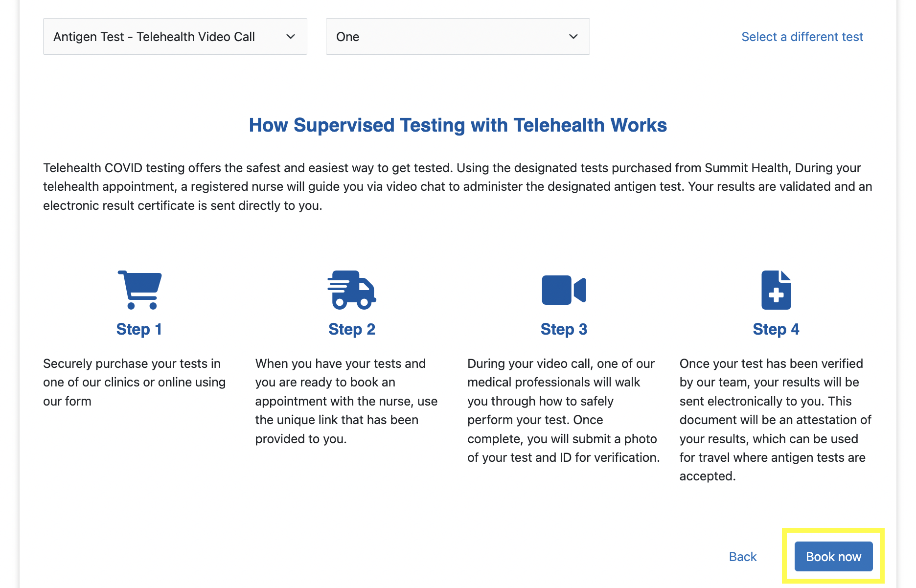Image resolution: width=916 pixels, height=588 pixels.
Task: Click the delivery truck icon for Step 2
Action: coord(352,290)
